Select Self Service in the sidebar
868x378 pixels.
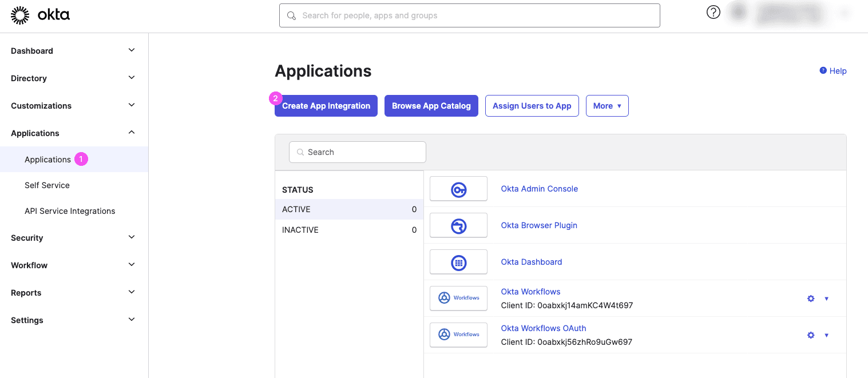click(47, 185)
